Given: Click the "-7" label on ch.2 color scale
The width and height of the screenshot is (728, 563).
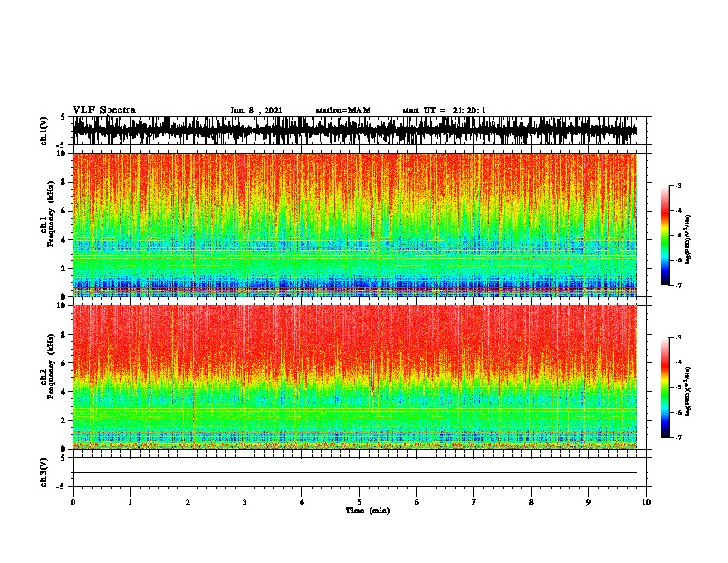Looking at the screenshot, I should 677,438.
